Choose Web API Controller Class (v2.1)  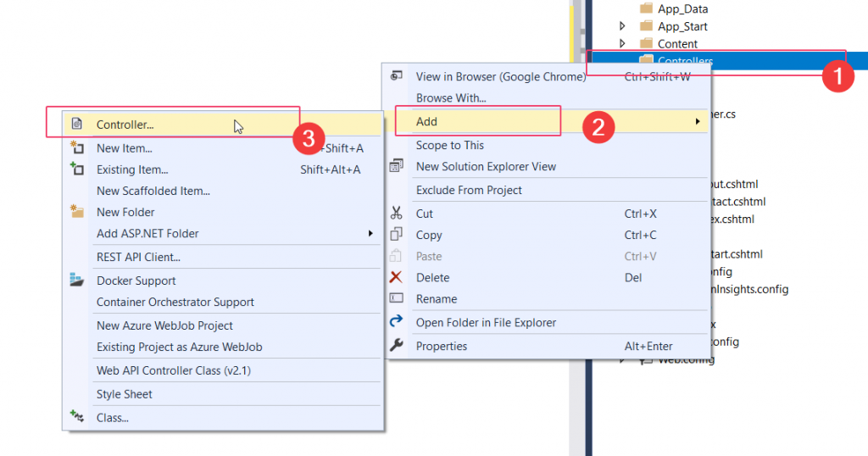[x=174, y=370]
